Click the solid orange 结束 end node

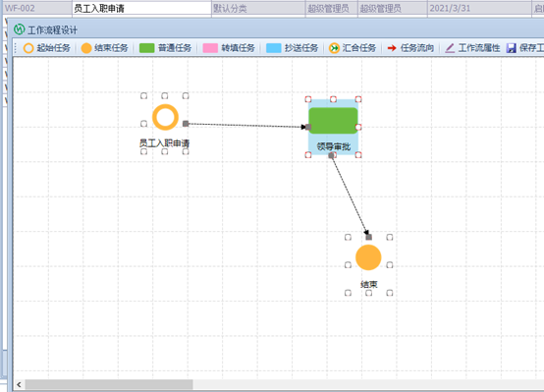tap(368, 257)
